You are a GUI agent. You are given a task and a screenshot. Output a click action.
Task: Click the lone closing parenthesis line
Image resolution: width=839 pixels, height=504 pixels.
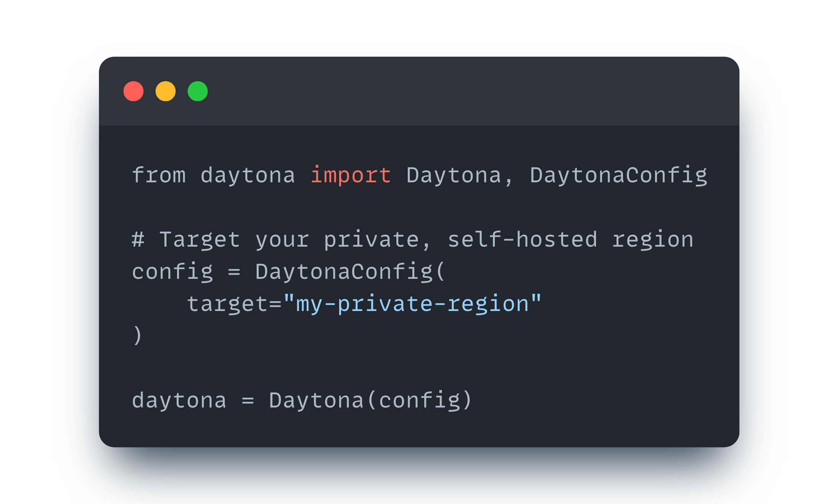tap(138, 336)
